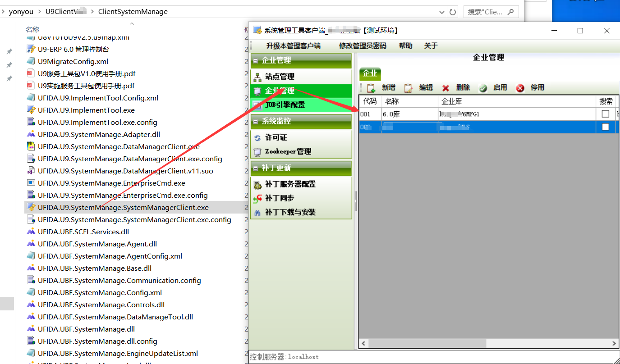Open 升级本管理客户端 menu
This screenshot has width=620, height=364.
coord(293,46)
